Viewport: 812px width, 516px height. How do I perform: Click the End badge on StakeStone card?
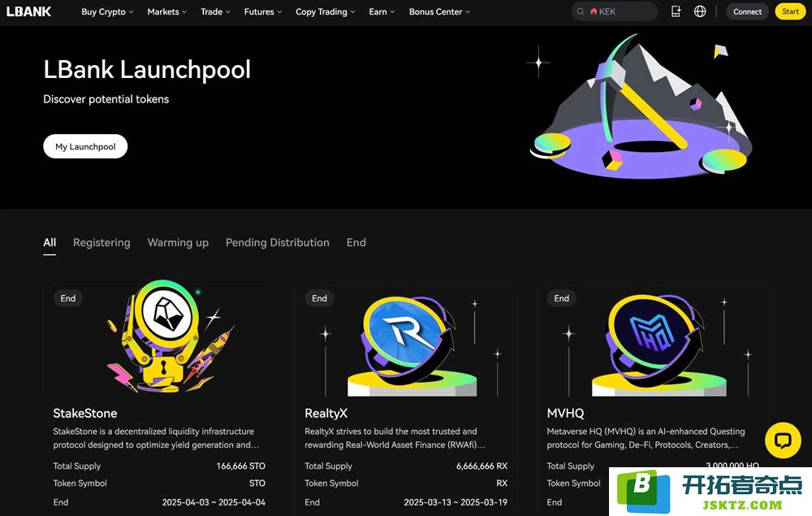(x=68, y=298)
